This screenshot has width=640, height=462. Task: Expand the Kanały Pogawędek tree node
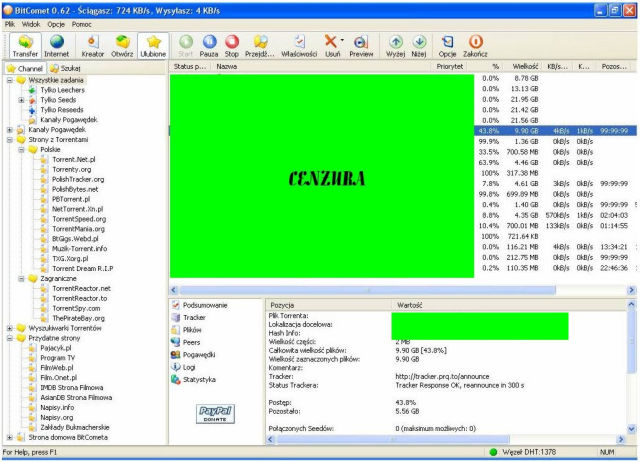click(10, 129)
